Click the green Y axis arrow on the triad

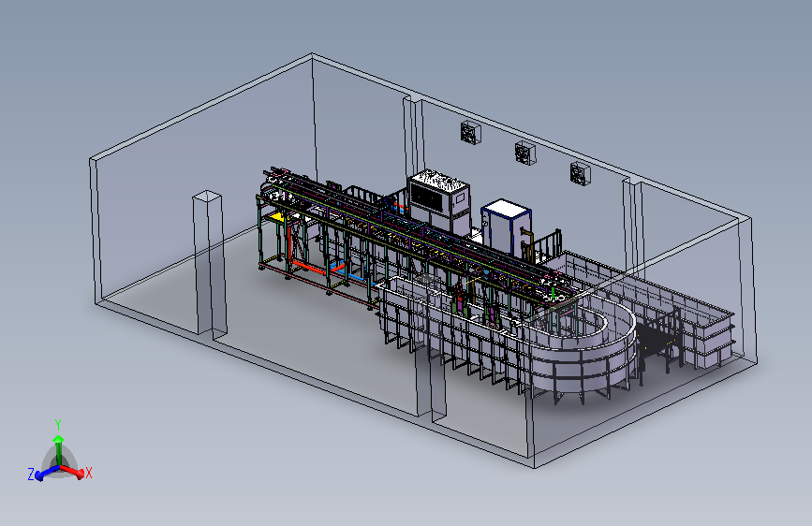click(58, 449)
